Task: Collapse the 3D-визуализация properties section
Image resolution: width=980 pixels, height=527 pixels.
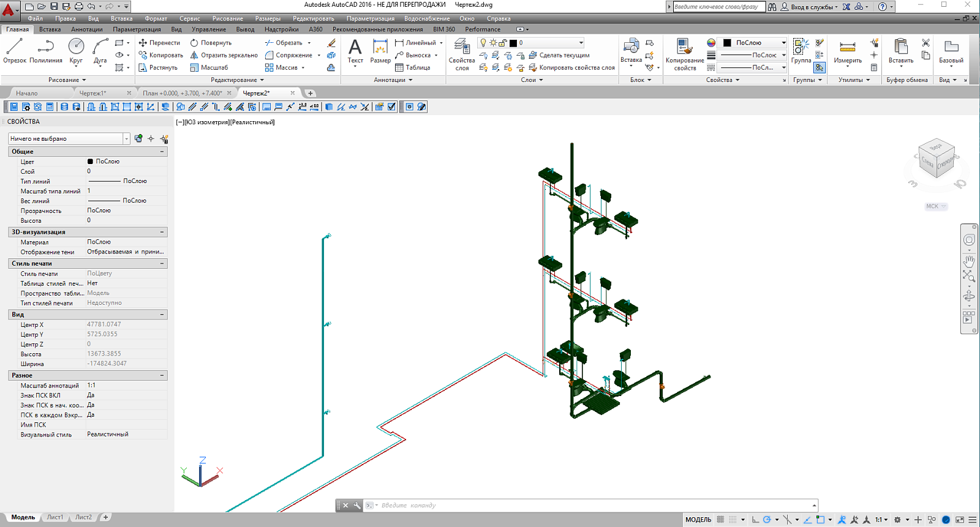Action: (162, 232)
